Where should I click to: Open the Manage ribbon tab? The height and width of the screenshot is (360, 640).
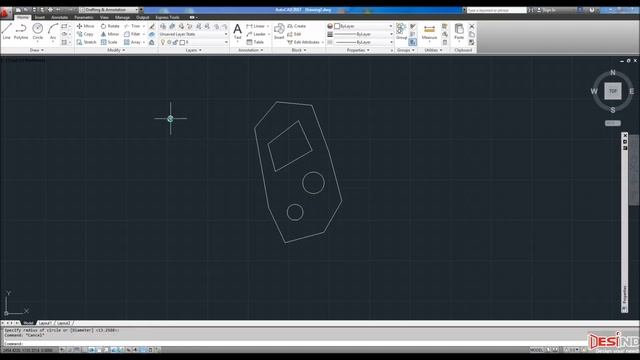pos(122,18)
